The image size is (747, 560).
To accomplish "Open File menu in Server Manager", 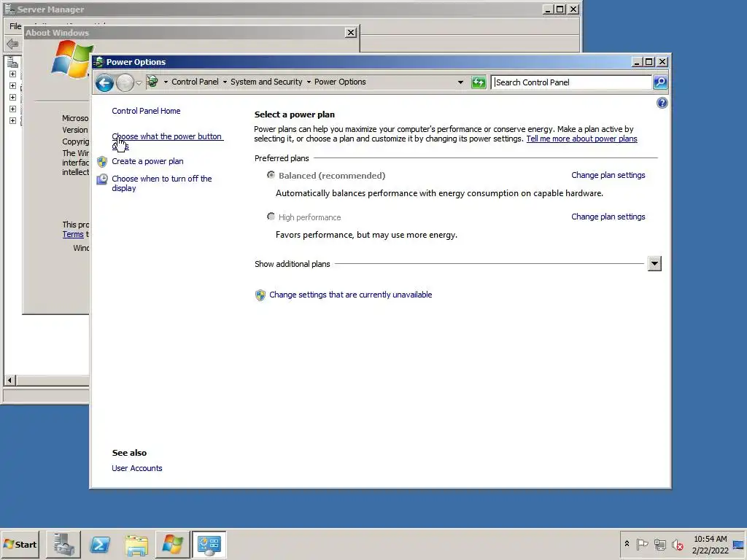I will click(x=15, y=26).
